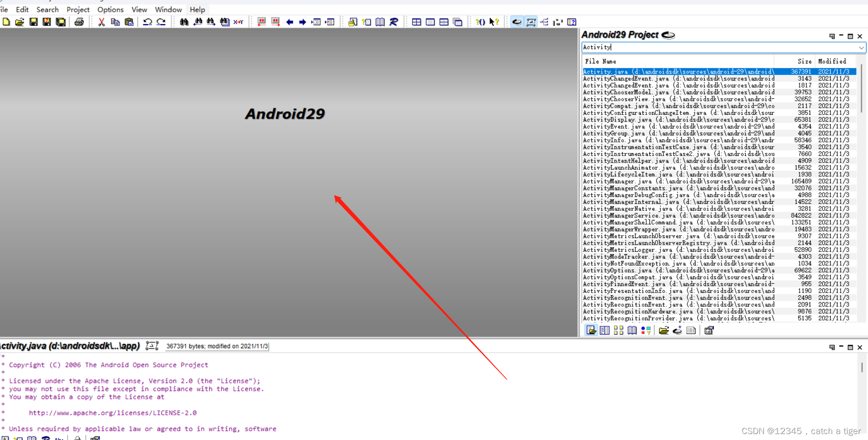Toggle the Project File List view button
868x440 pixels.
click(591, 330)
